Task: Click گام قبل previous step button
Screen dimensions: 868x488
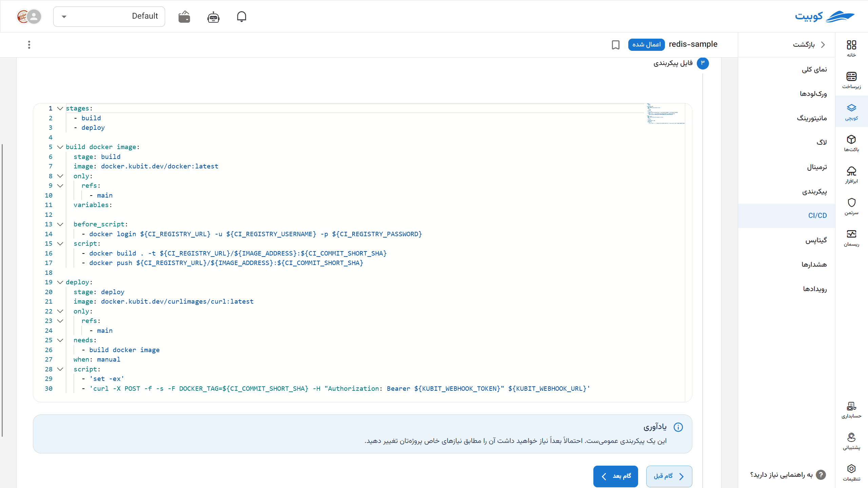Action: [669, 476]
